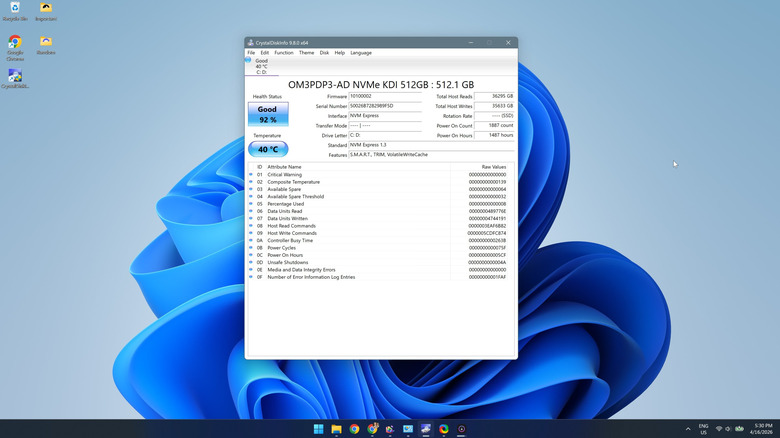Select the Host Write Commands row text
Viewport: 780px width, 438px height.
click(292, 233)
